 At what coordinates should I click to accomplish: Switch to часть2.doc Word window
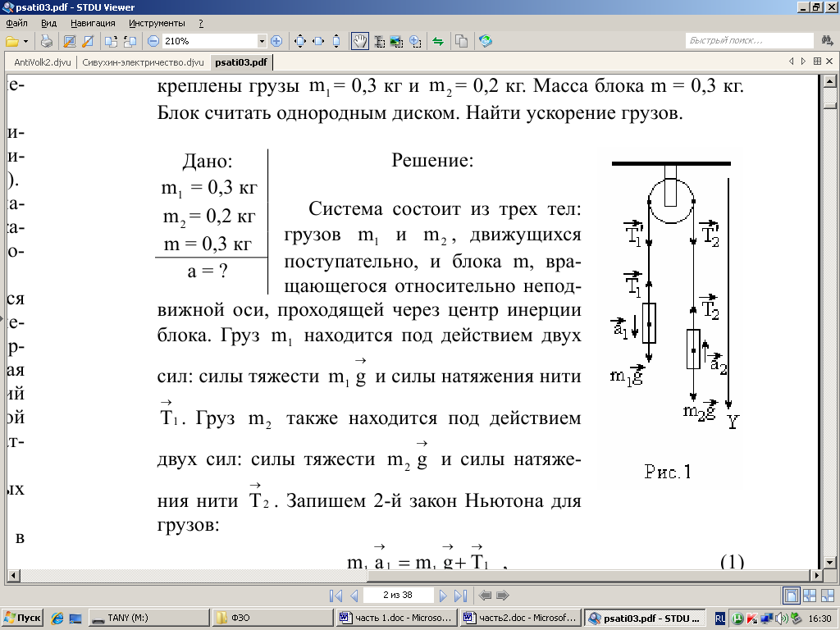click(521, 618)
